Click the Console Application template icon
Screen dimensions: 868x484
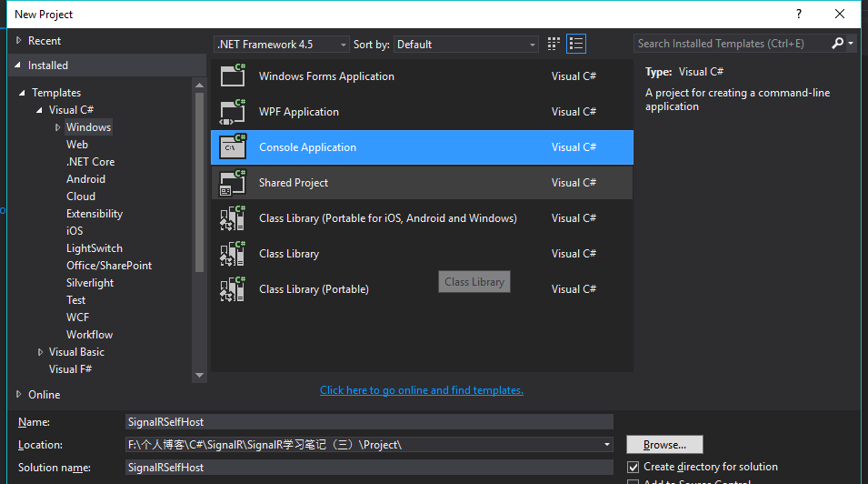click(x=233, y=146)
